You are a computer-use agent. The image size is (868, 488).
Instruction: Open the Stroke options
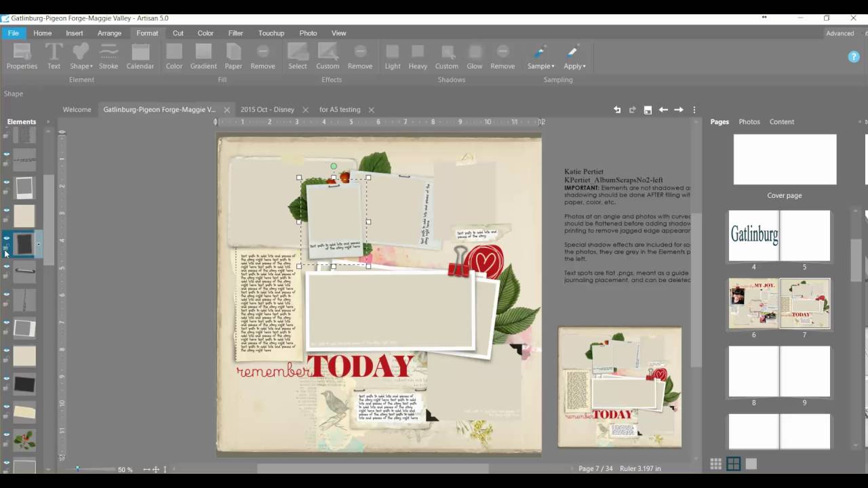108,56
